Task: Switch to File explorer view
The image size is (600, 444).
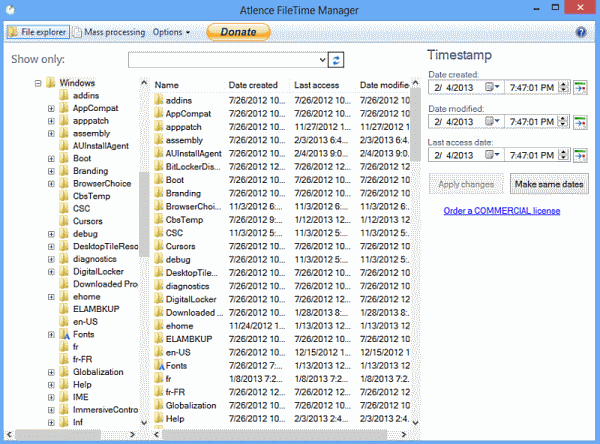Action: [x=38, y=32]
